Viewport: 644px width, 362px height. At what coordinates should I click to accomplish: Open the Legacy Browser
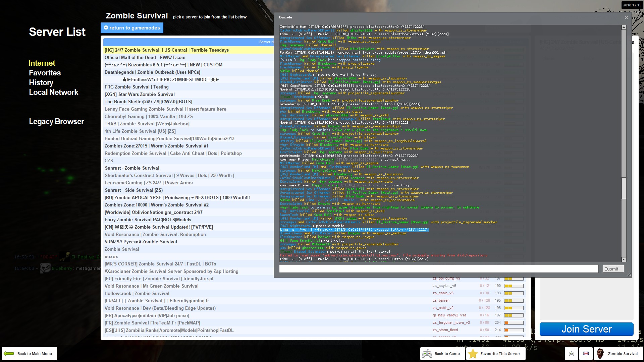(56, 121)
